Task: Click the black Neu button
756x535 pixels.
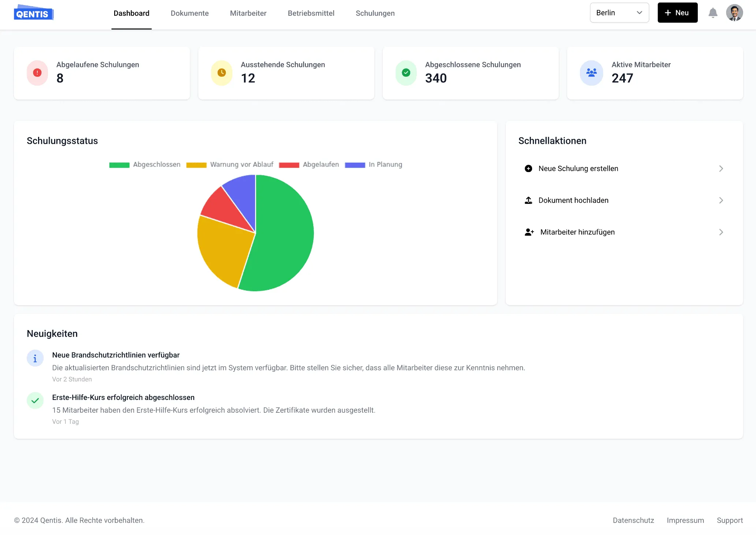Action: point(677,13)
